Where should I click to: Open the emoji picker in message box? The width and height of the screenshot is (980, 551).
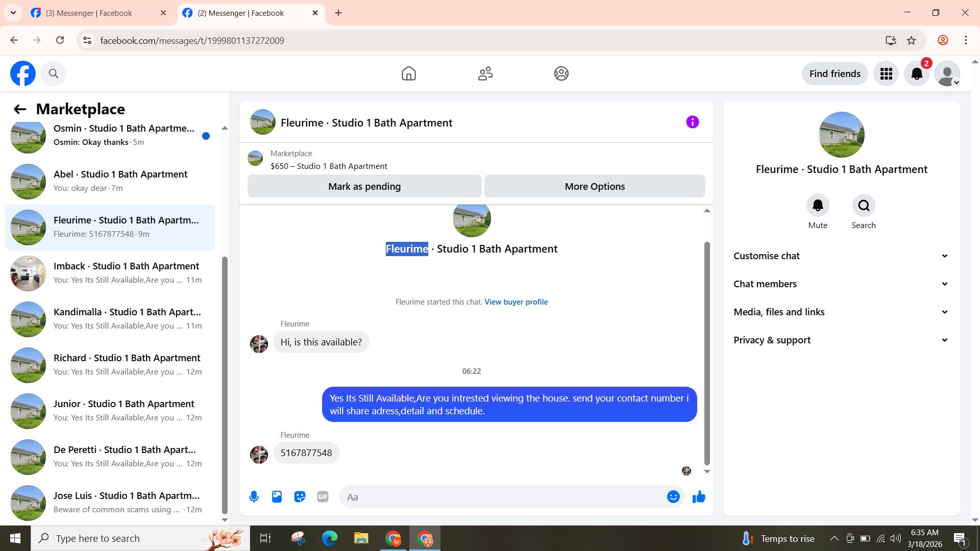[673, 497]
